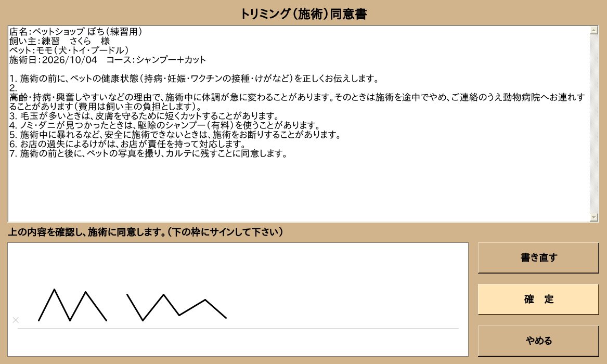The width and height of the screenshot is (607, 364).
Task: Click the 書き直す (rewrite) button
Action: tap(538, 257)
